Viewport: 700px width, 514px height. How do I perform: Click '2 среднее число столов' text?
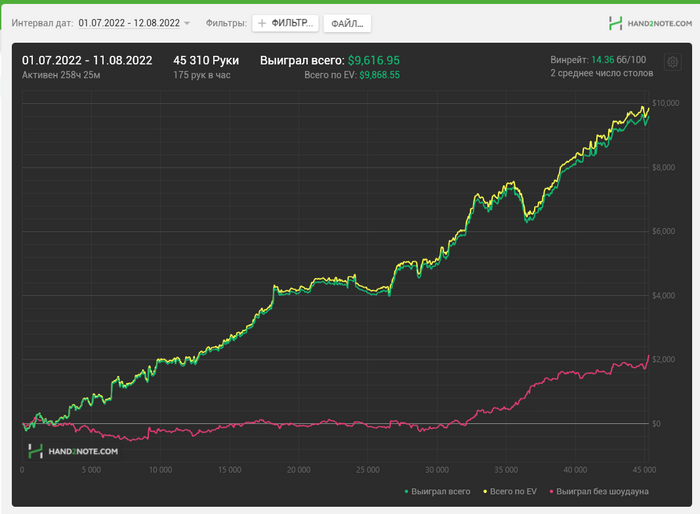click(x=601, y=73)
